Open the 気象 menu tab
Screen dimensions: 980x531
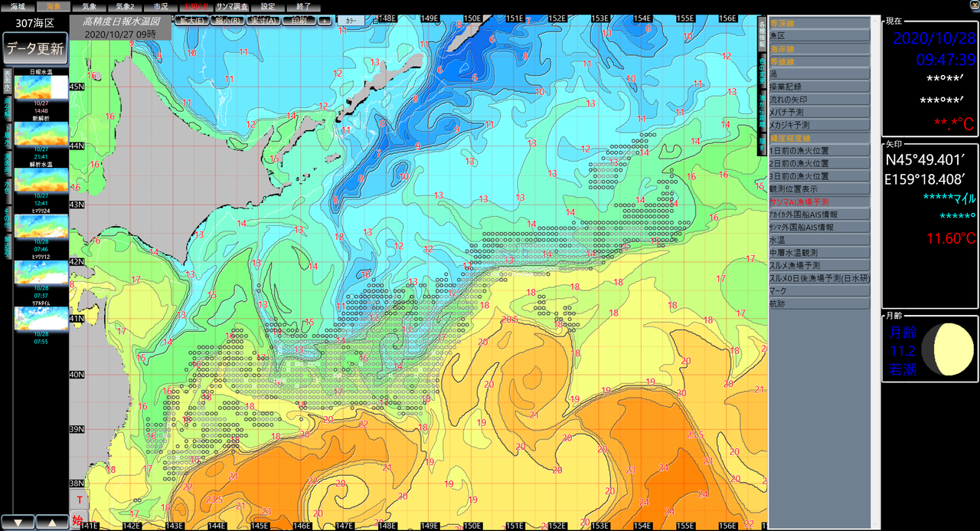(x=89, y=6)
